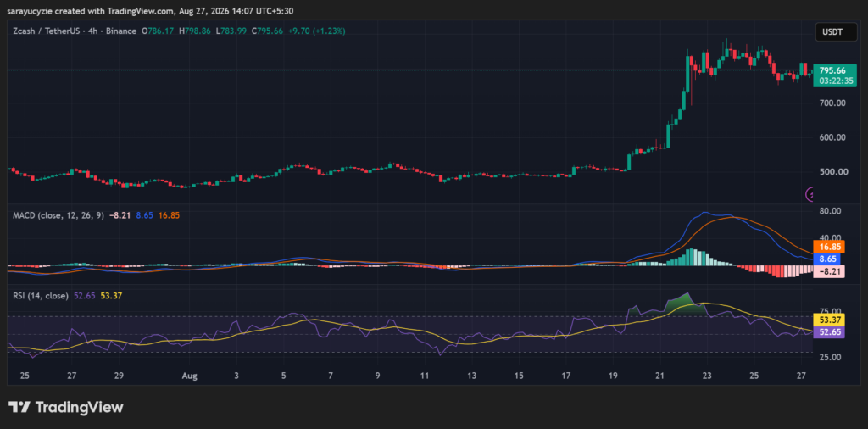Click the yellow 53.37 axis price tag
The height and width of the screenshot is (429, 868).
829,320
